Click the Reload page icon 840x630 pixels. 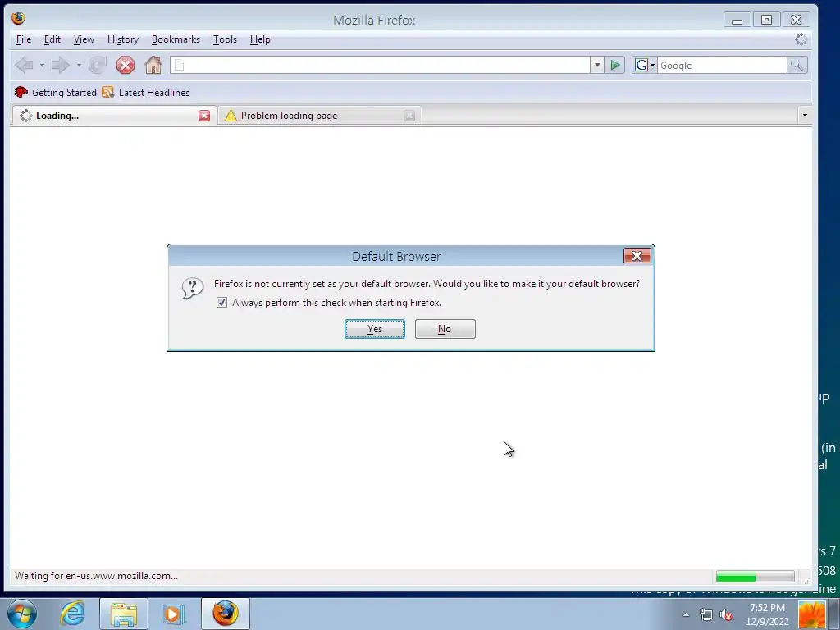[98, 66]
